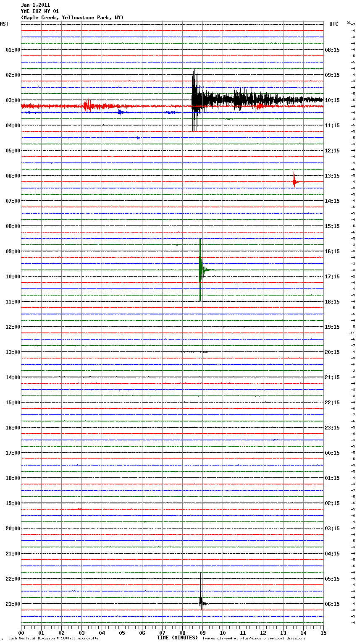Select the 19:15 UTC time label
Image resolution: width=357 pixels, height=644 pixels.
(x=332, y=327)
